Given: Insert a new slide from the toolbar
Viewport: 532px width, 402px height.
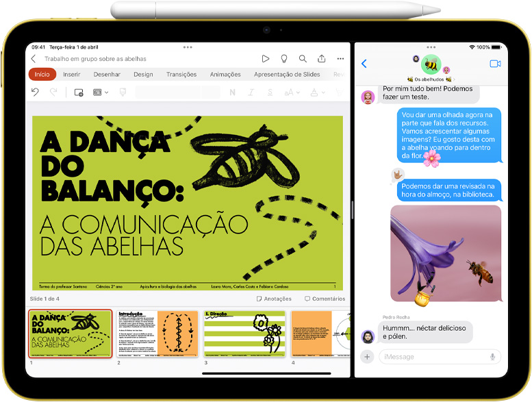Looking at the screenshot, I should [x=78, y=92].
